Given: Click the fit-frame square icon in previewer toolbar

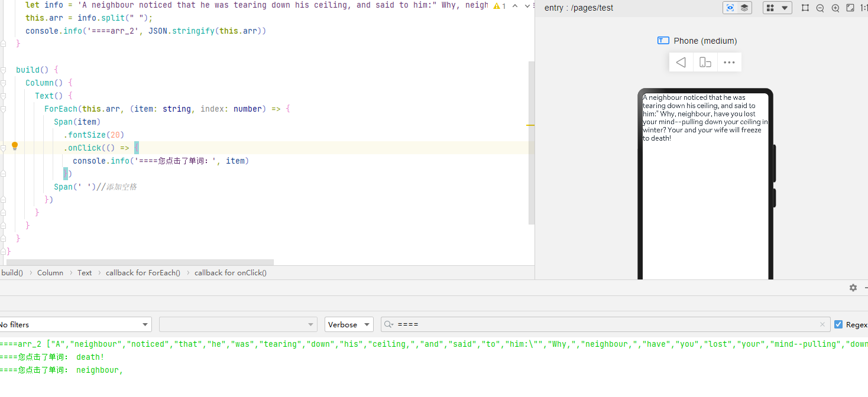Looking at the screenshot, I should tap(805, 8).
